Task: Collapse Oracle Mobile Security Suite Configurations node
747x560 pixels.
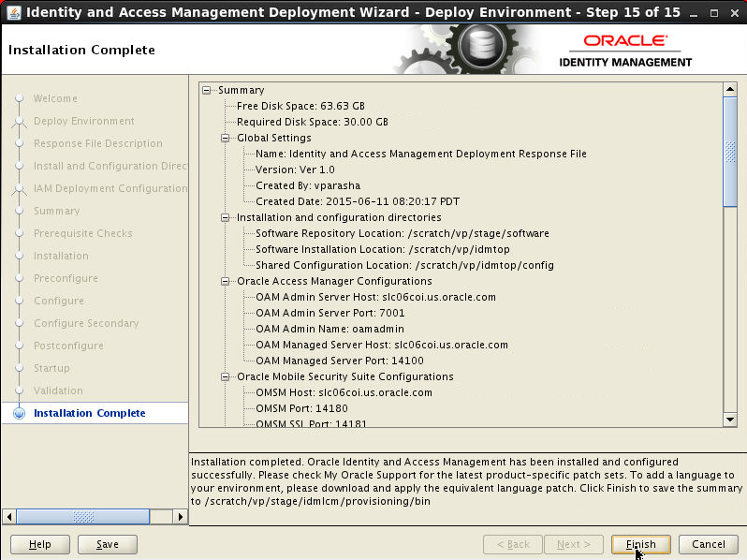Action: 226,376
